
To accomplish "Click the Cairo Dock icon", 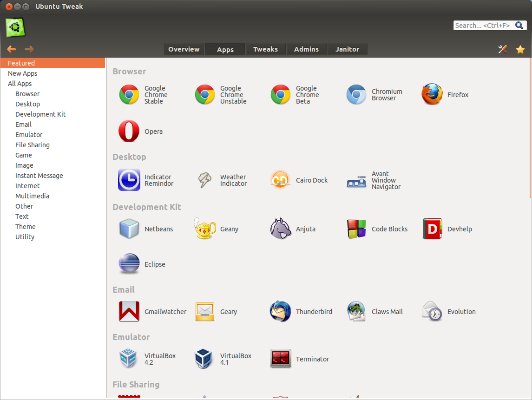I will click(x=280, y=179).
